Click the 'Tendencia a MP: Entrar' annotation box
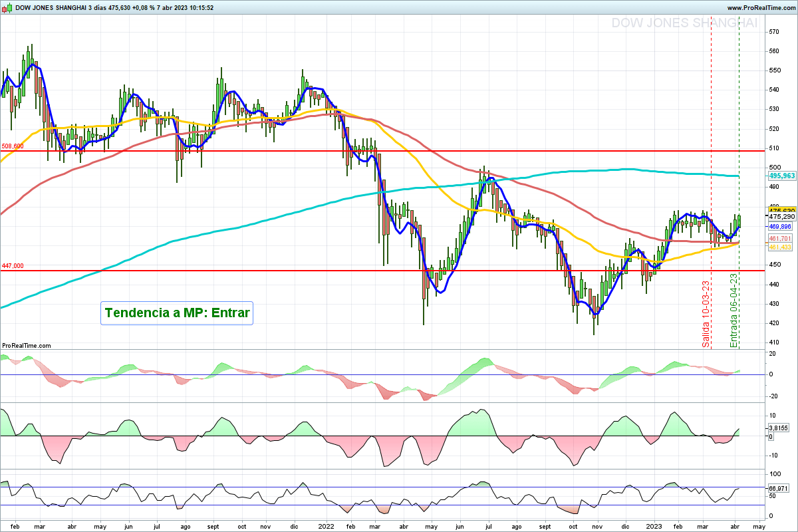This screenshot has height=532, width=798. 178,313
